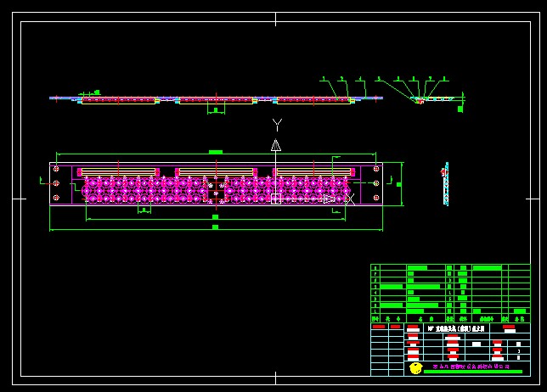This screenshot has height=392, width=547.
Task: Select the left mounting ear with red holes
Action: click(x=58, y=183)
